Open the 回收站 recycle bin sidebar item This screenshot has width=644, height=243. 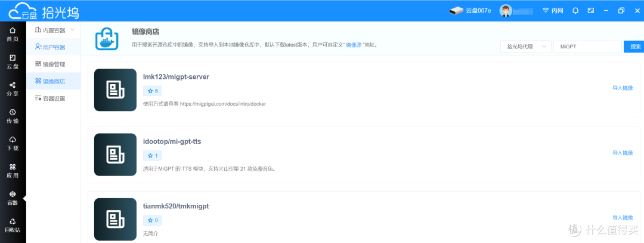pyautogui.click(x=13, y=225)
